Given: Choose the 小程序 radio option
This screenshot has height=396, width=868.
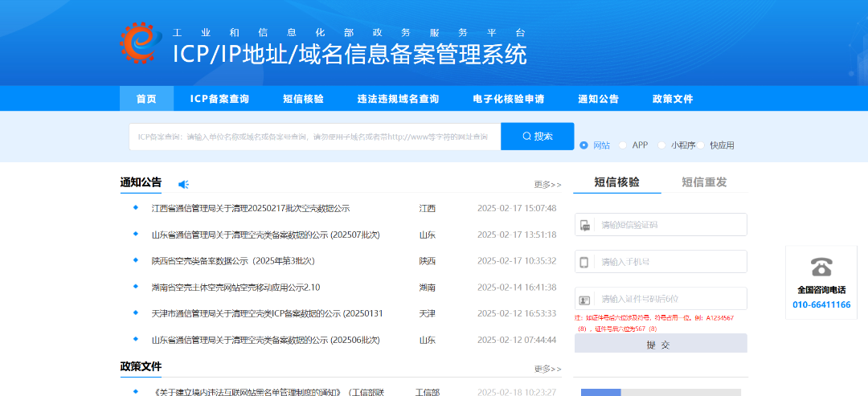Looking at the screenshot, I should click(661, 145).
